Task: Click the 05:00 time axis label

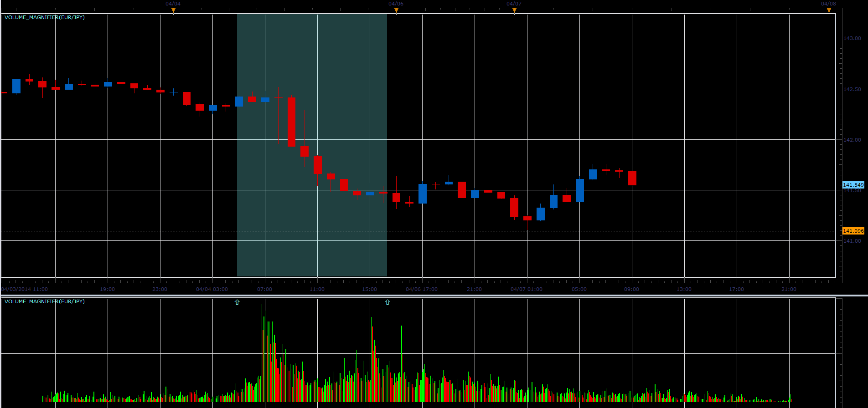Action: [x=579, y=289]
